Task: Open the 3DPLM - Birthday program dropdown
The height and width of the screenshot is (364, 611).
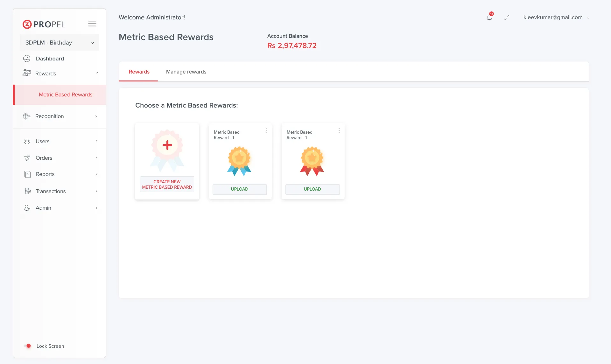Action: [x=60, y=43]
